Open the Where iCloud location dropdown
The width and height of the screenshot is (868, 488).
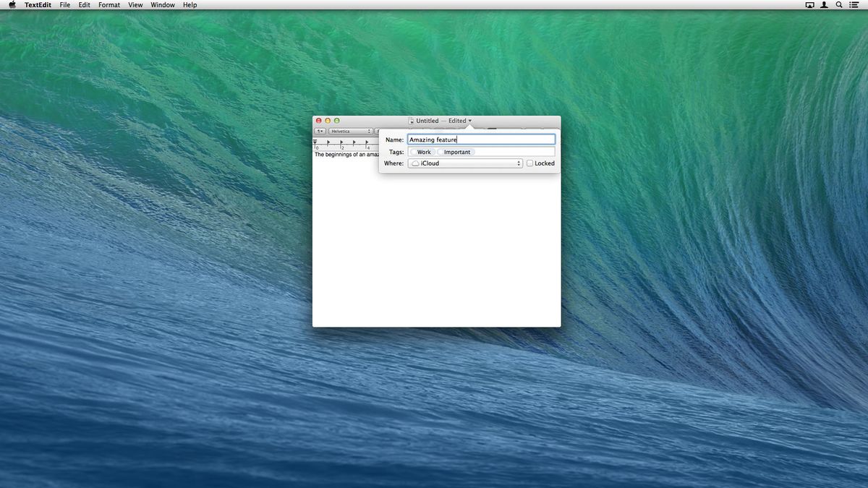(464, 163)
